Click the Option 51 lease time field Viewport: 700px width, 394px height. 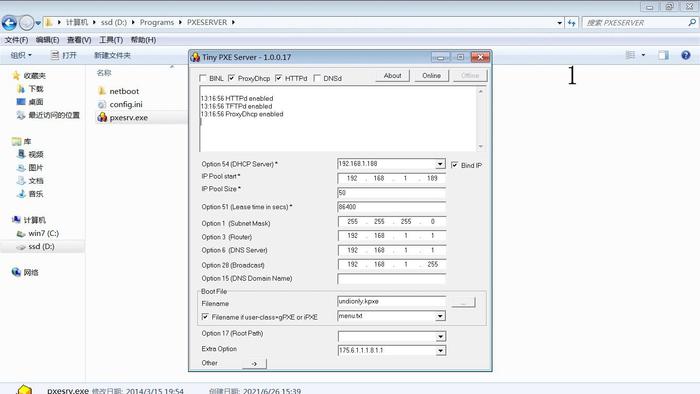tap(392, 207)
